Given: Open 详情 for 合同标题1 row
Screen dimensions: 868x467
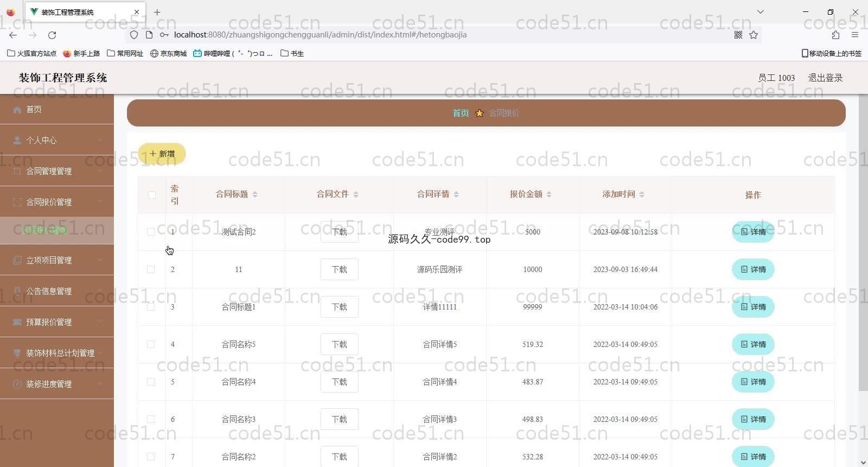Looking at the screenshot, I should 753,307.
